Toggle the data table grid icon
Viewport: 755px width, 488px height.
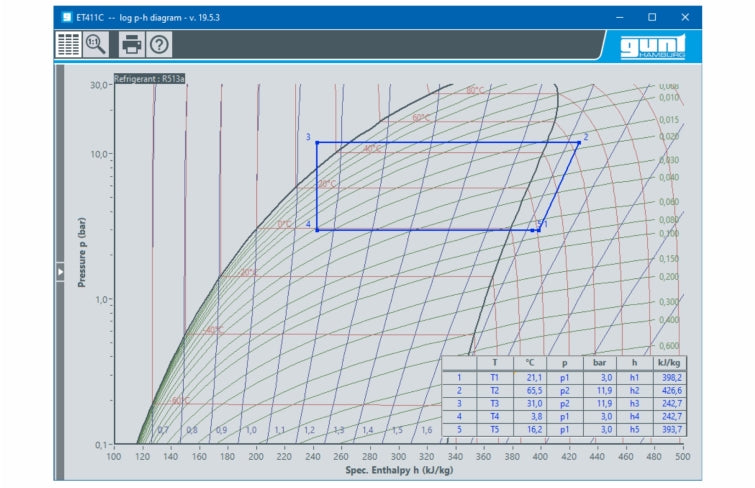68,44
